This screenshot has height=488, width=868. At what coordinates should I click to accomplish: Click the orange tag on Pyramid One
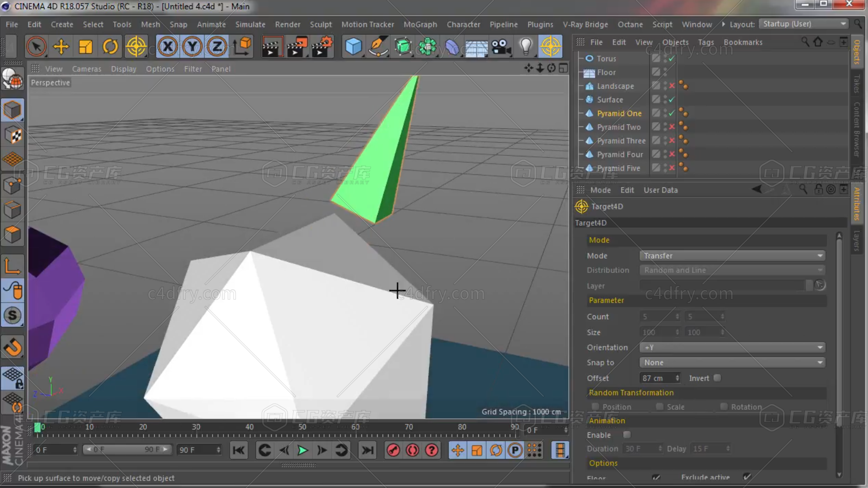pos(683,113)
